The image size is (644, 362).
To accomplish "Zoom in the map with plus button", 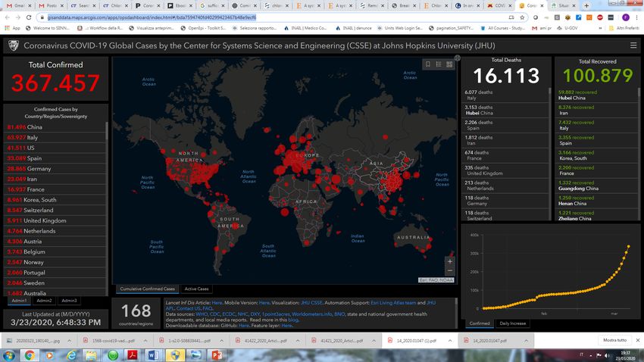I will pos(450,261).
